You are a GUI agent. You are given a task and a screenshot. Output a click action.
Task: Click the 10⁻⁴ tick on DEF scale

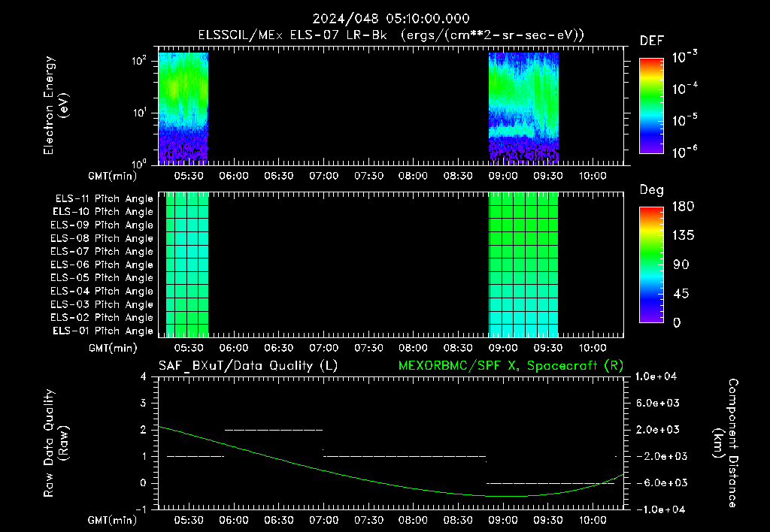(x=684, y=89)
